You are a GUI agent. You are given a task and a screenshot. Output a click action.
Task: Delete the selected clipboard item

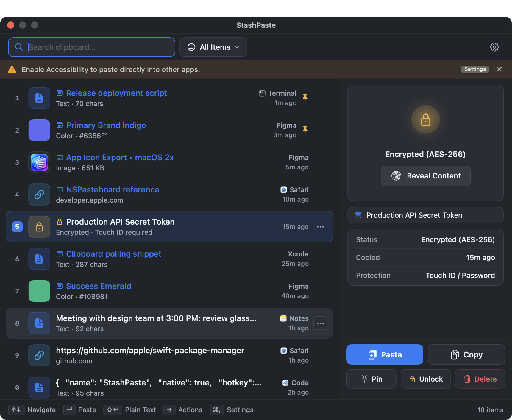coord(480,379)
